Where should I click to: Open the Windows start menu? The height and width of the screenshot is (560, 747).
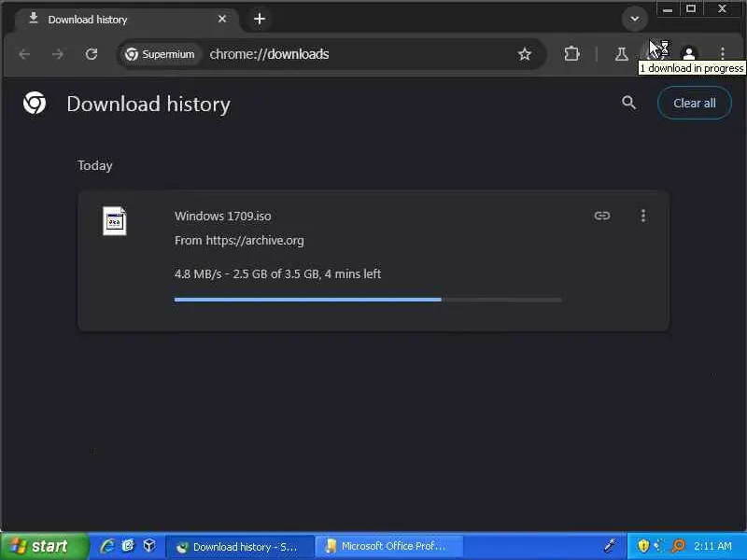(x=44, y=546)
